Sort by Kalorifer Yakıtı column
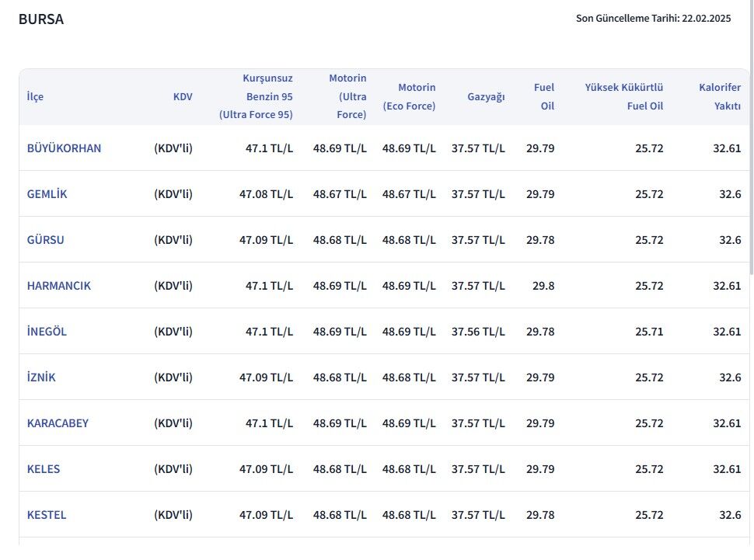 pyautogui.click(x=720, y=96)
